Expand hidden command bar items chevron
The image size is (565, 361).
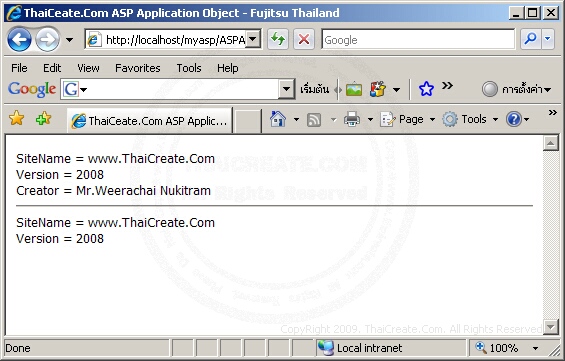553,113
